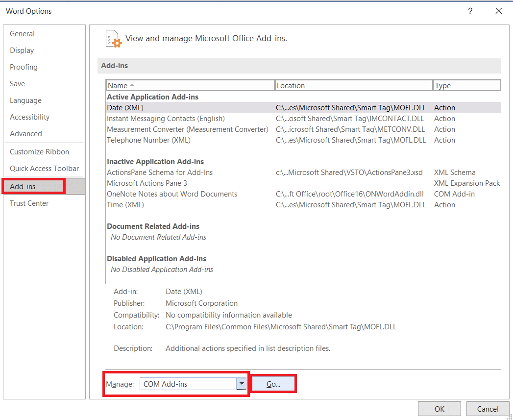This screenshot has width=513, height=420.
Task: Open the General options category
Action: [22, 34]
